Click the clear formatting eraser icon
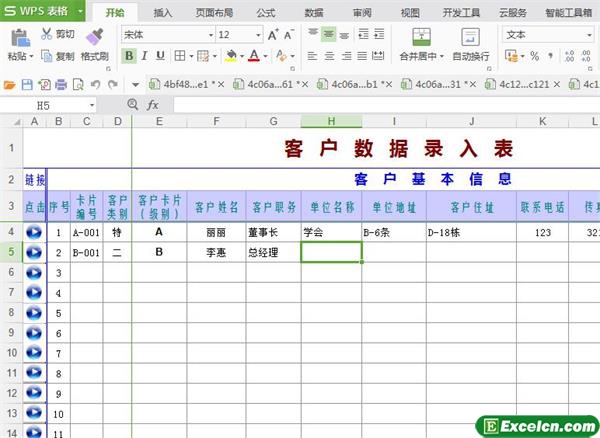Viewport: 600px width, 438px height. point(281,56)
